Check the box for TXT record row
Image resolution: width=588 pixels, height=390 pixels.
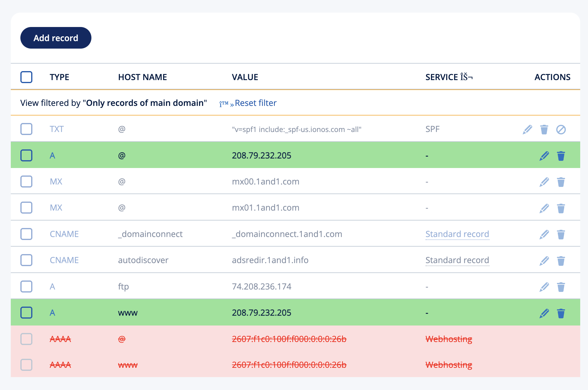[x=26, y=129]
